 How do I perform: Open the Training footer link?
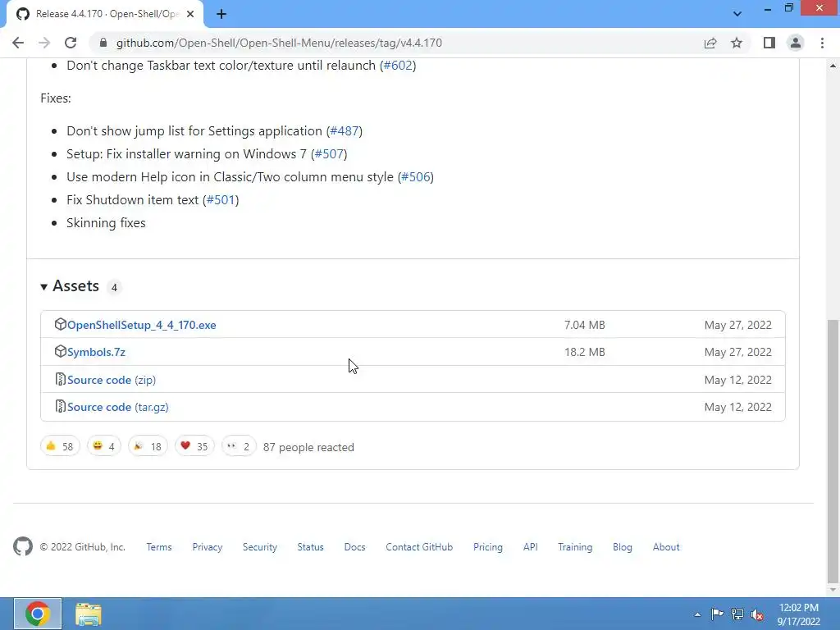575,547
